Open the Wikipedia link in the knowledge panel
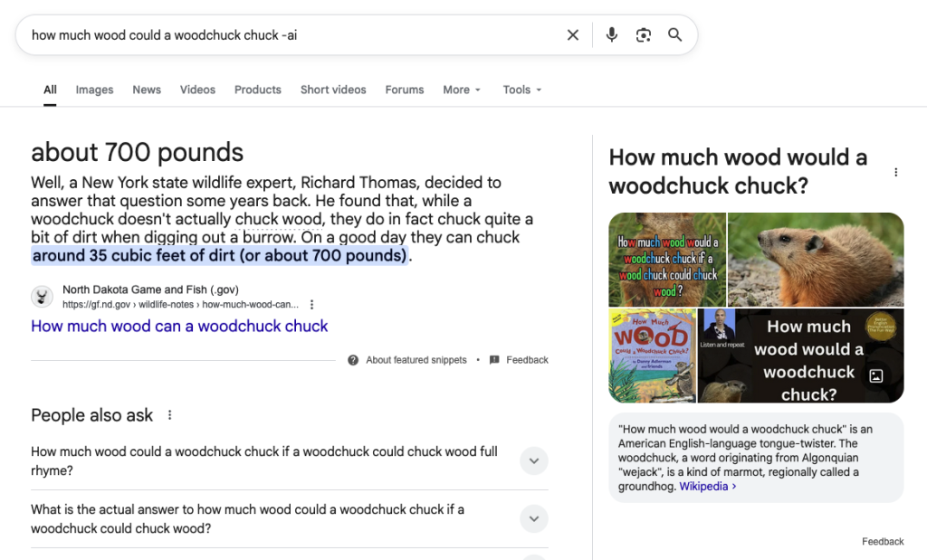The height and width of the screenshot is (560, 927). point(707,486)
